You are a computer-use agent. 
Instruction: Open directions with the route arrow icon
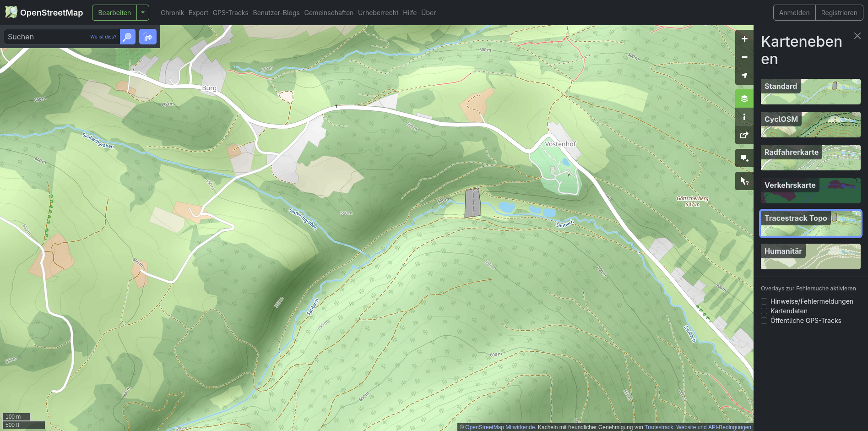(147, 37)
